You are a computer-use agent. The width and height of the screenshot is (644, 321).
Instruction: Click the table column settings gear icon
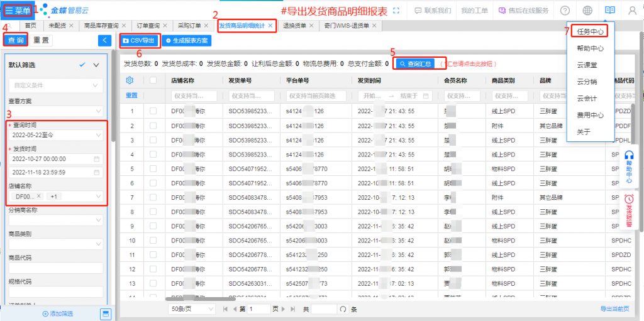[130, 80]
